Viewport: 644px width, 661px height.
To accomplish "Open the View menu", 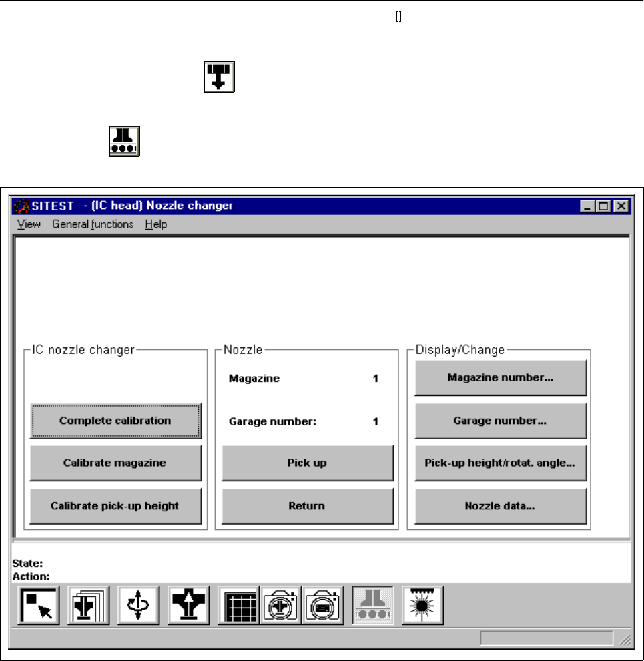I will (x=29, y=224).
